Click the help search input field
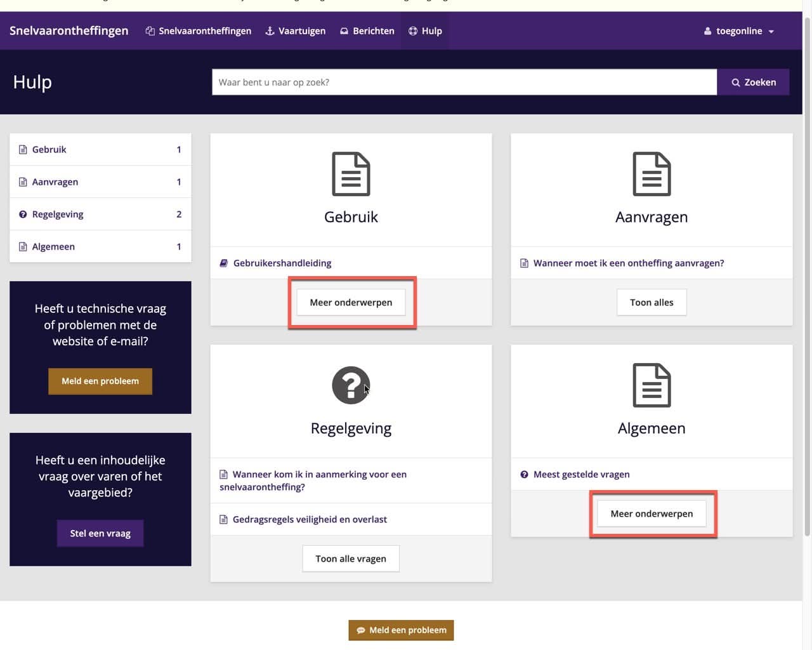The width and height of the screenshot is (812, 650). click(x=464, y=83)
